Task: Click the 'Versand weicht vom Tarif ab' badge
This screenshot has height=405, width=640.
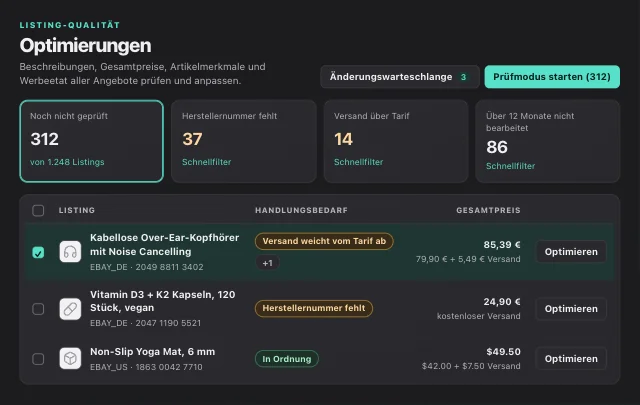Action: pos(324,241)
